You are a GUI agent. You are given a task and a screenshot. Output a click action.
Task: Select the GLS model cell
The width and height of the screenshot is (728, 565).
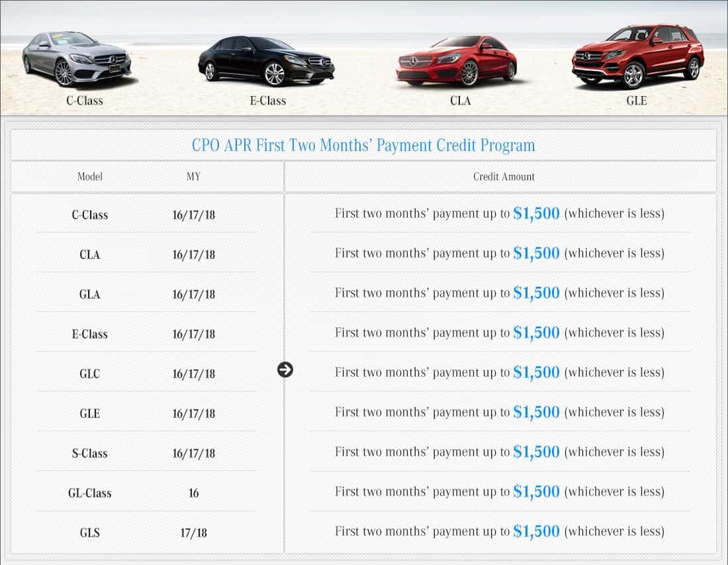(x=89, y=533)
